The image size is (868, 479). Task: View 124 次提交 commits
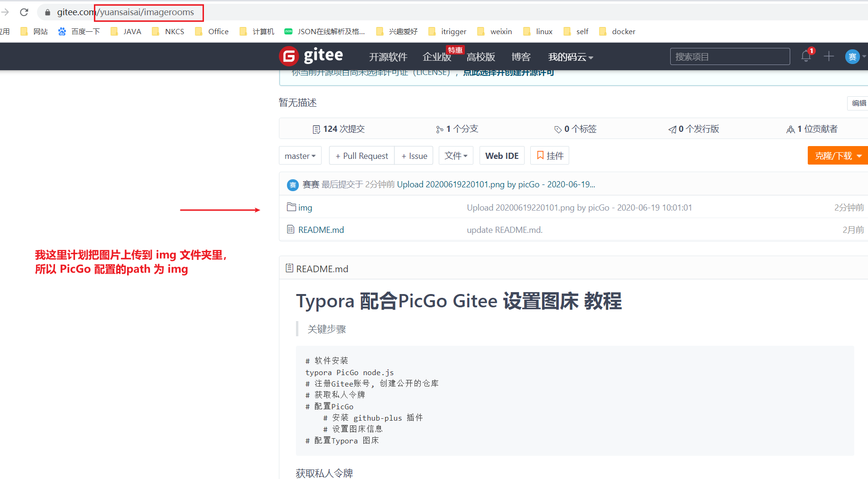(x=339, y=129)
